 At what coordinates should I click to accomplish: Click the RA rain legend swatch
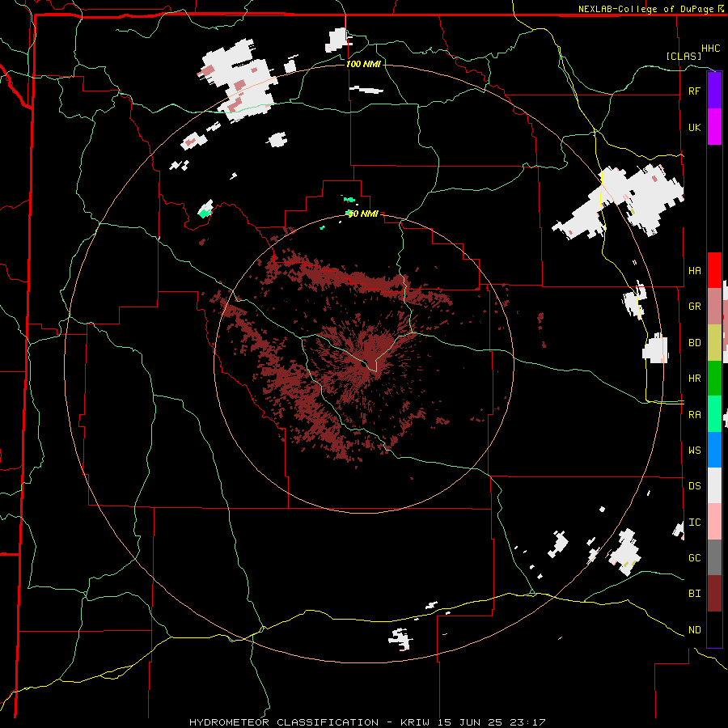point(714,414)
